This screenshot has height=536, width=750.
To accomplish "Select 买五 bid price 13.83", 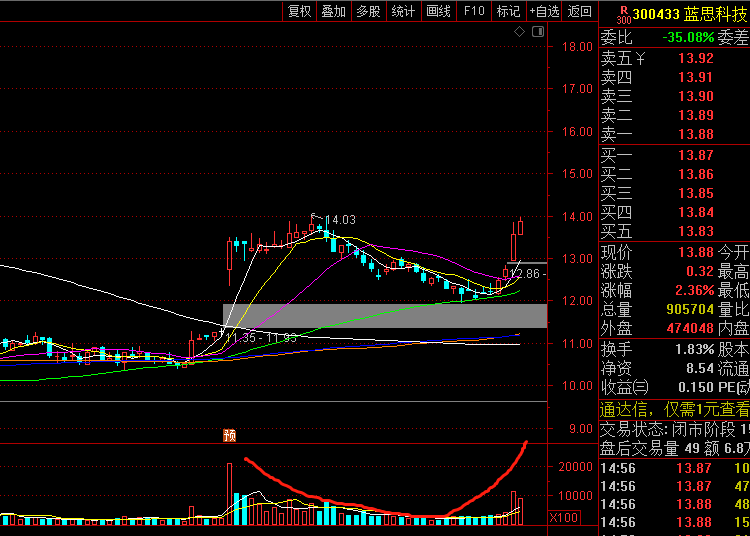I will coord(696,231).
